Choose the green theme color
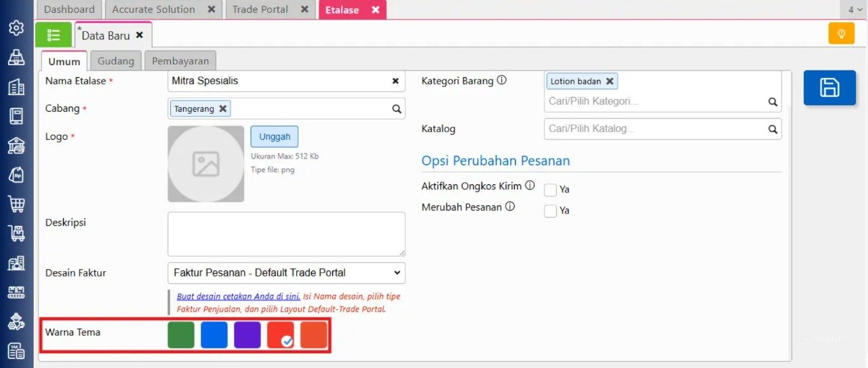 (181, 335)
